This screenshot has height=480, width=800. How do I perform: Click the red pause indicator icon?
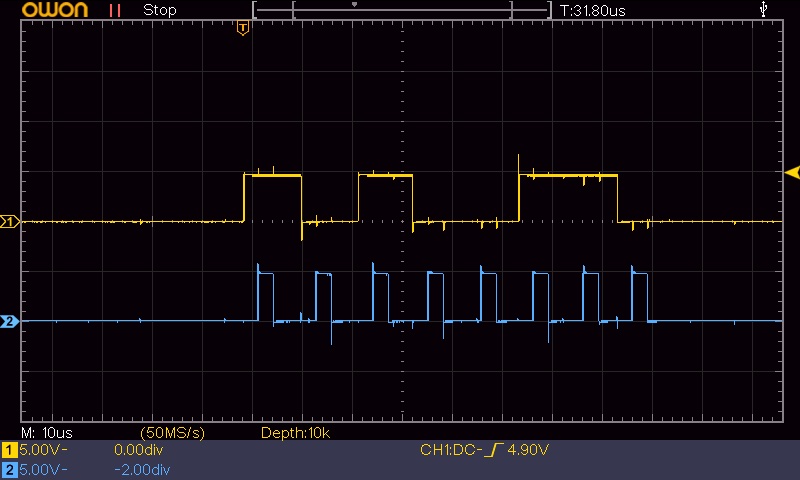tap(115, 10)
